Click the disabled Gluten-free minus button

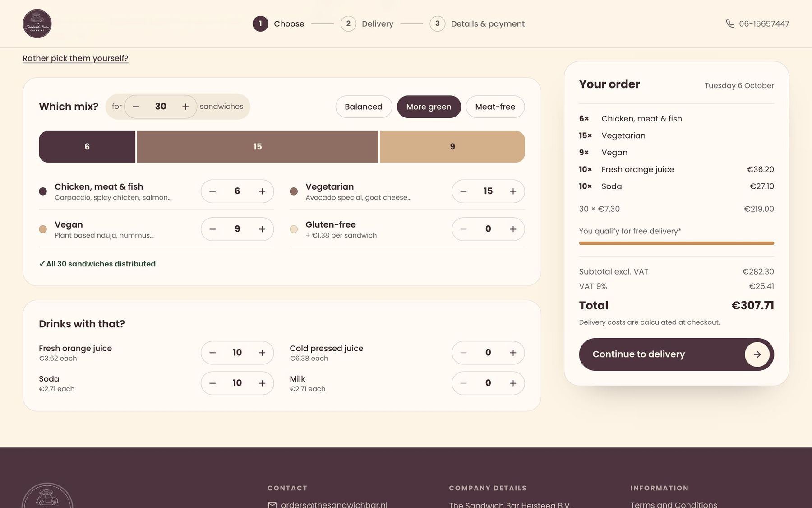click(463, 229)
